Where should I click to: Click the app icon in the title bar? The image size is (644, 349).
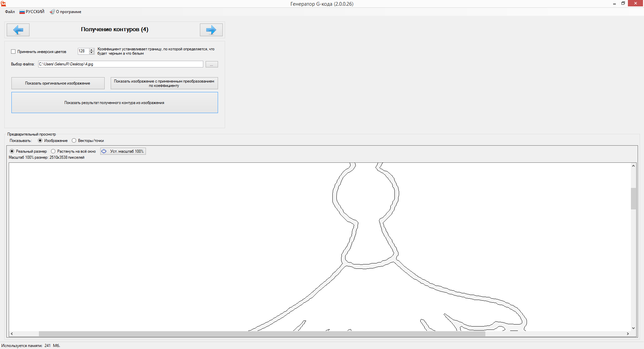pyautogui.click(x=3, y=4)
